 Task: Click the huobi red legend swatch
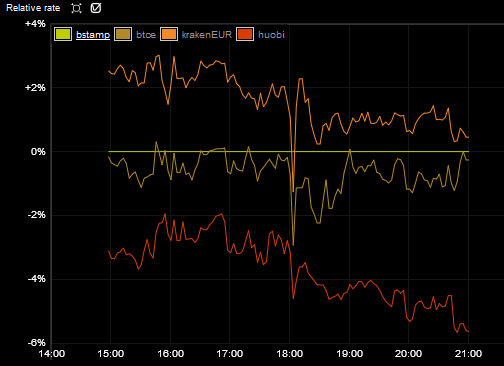tap(245, 34)
